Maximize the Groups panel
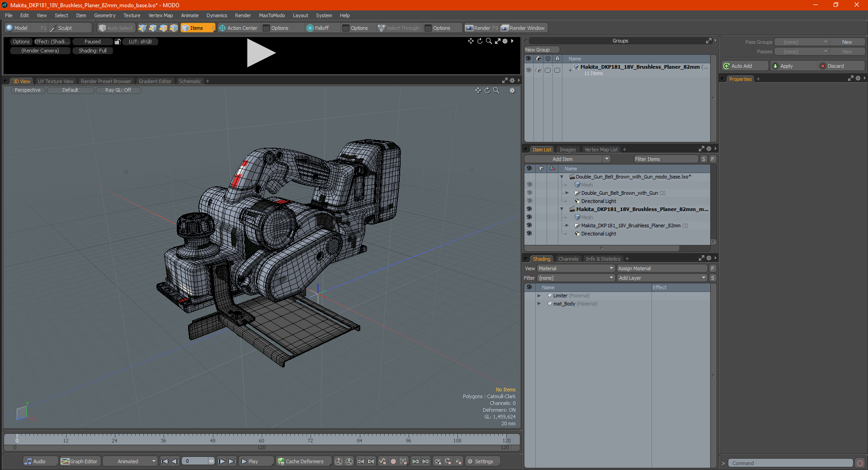The image size is (868, 470). click(708, 41)
